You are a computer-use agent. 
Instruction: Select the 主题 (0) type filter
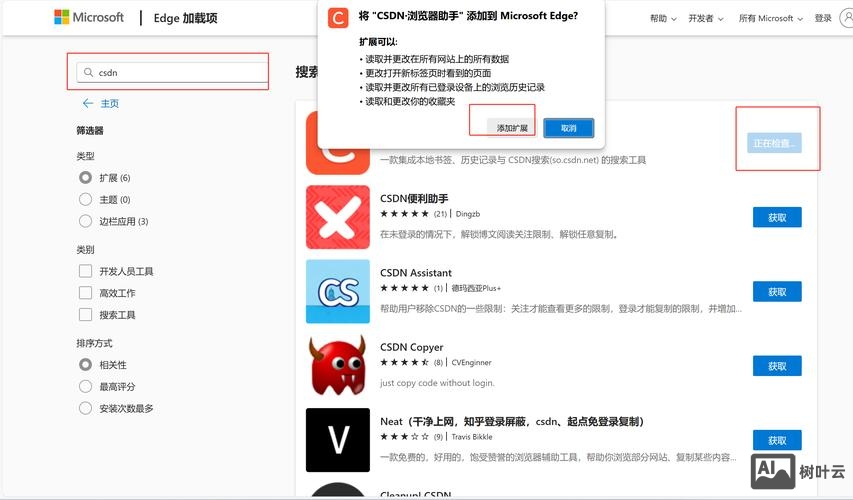[x=85, y=199]
